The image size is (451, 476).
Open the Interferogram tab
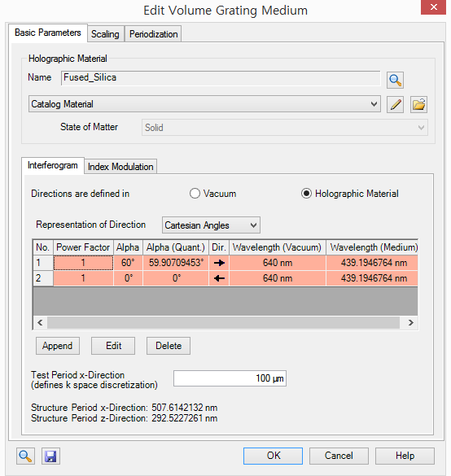point(53,165)
